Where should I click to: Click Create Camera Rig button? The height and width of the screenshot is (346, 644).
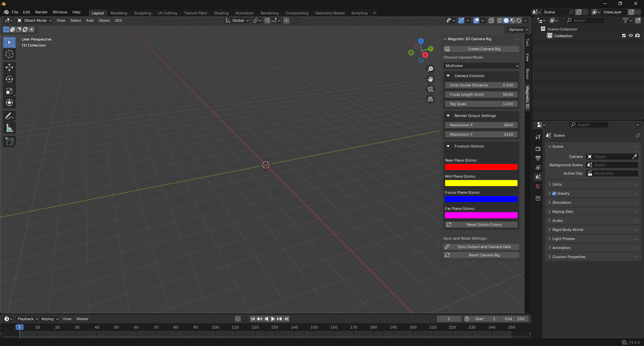(481, 49)
